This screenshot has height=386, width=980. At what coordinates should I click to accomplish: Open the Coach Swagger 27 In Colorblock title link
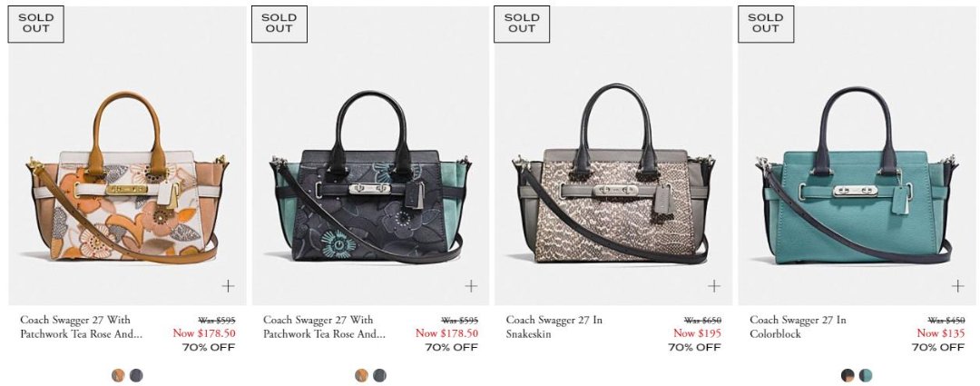799,327
